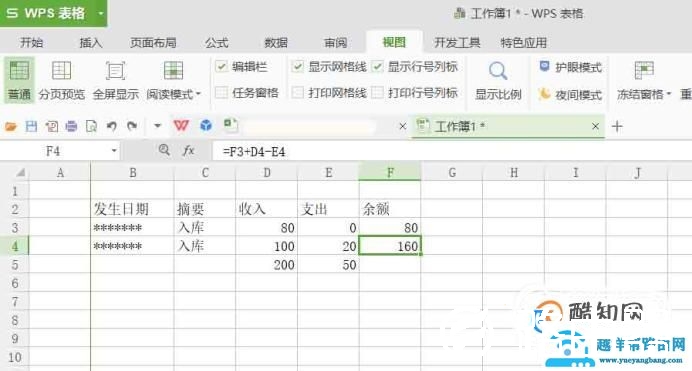Open the 公式 ribbon tab
Viewport: 692px width, 371px height.
pyautogui.click(x=217, y=42)
